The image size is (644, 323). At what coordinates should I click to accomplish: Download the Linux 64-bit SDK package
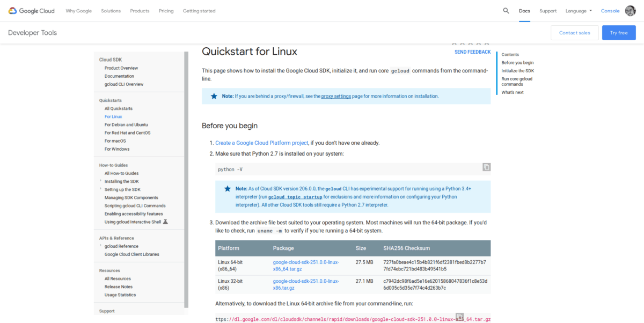pos(305,265)
